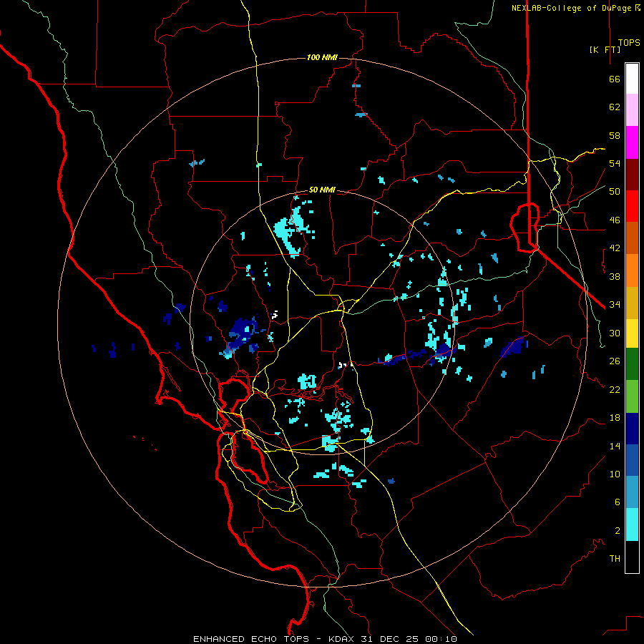The height and width of the screenshot is (644, 644).
Task: Click the '00:10' time stamp
Action: pyautogui.click(x=441, y=639)
